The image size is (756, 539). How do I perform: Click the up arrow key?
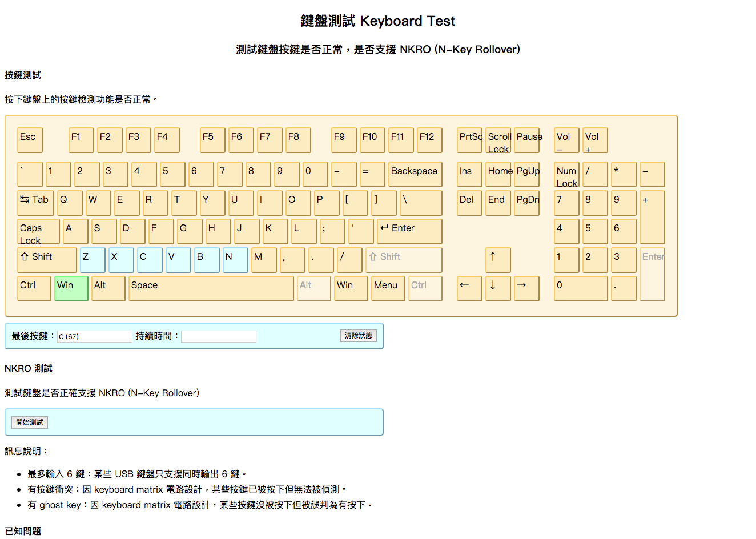[498, 260]
